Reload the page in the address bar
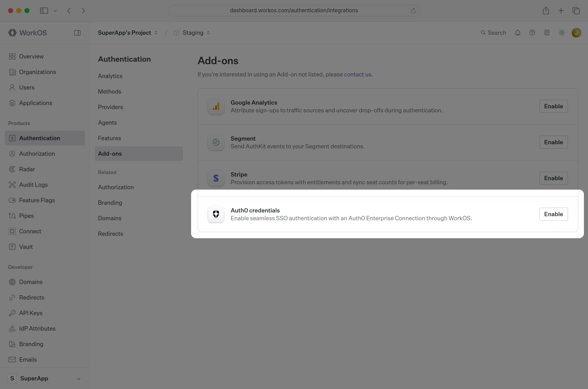 (413, 11)
